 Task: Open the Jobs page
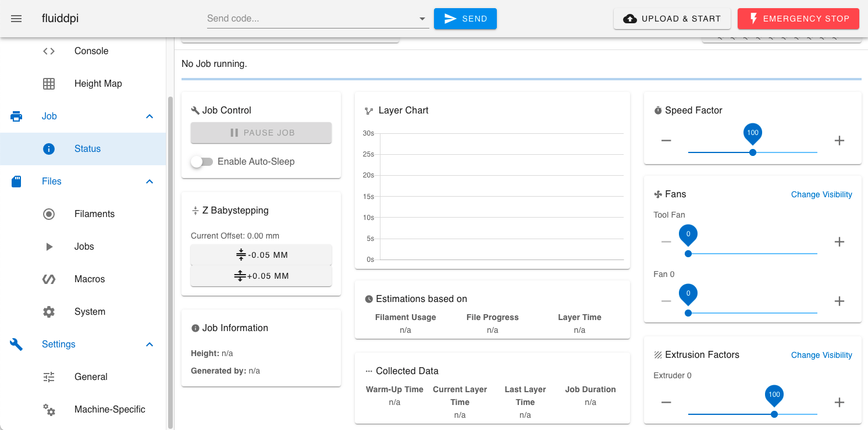tap(84, 247)
